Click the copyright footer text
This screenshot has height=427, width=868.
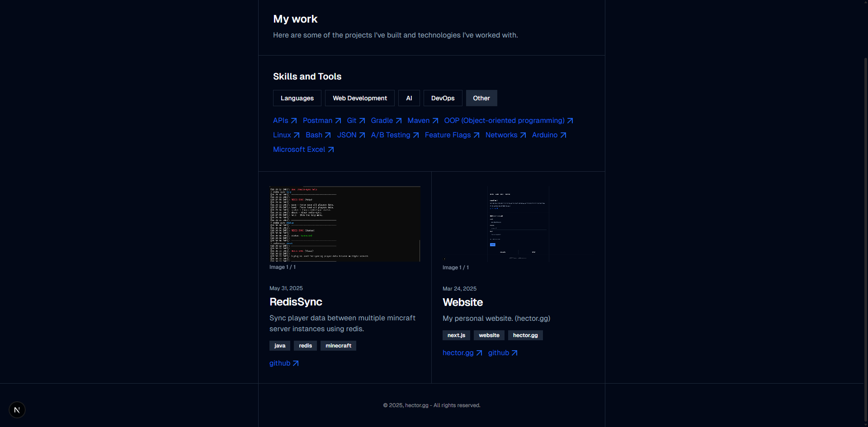tap(432, 405)
